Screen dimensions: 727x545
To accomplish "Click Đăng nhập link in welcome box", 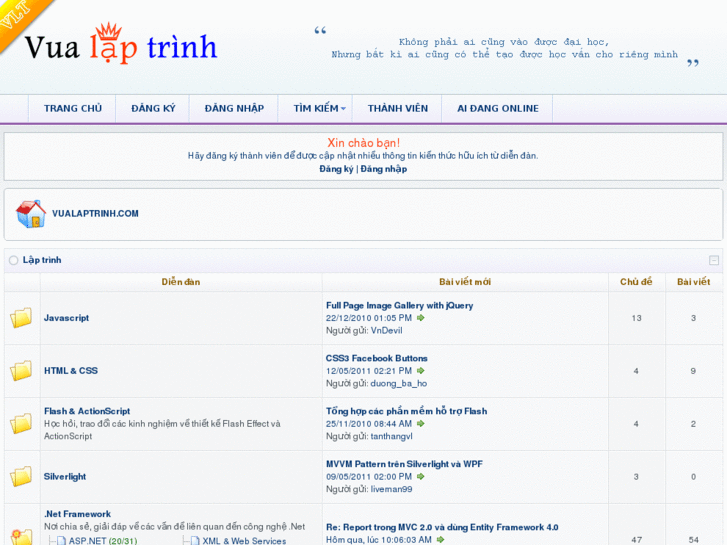I will 384,169.
